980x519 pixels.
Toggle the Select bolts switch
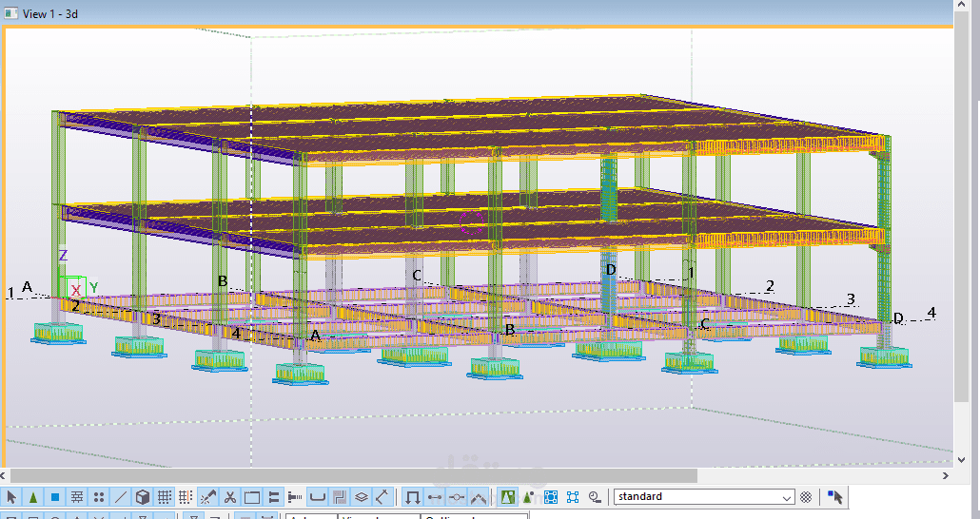(273, 497)
